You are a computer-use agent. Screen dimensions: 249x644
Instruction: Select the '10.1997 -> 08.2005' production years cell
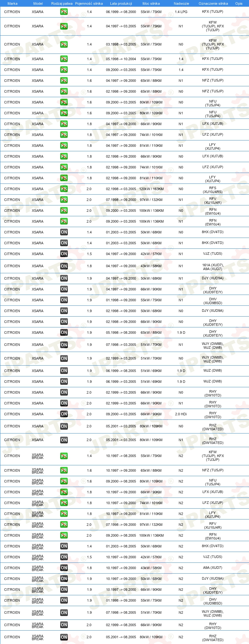click(x=121, y=456)
